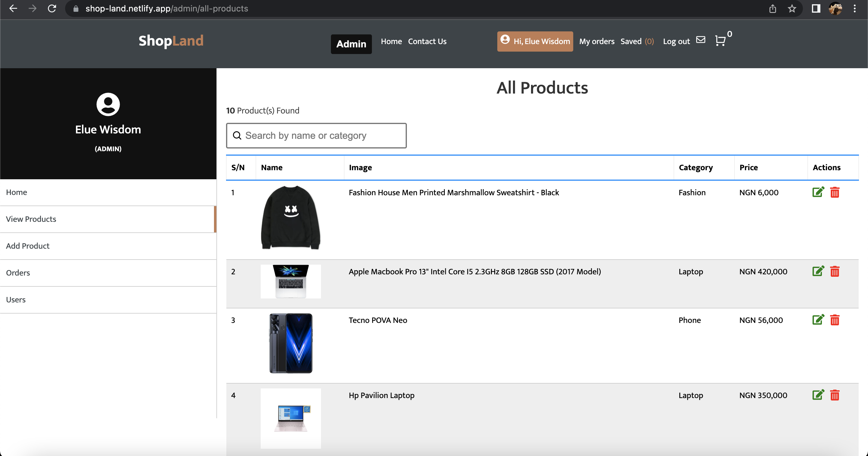
Task: Open the Contact Us page
Action: [427, 41]
